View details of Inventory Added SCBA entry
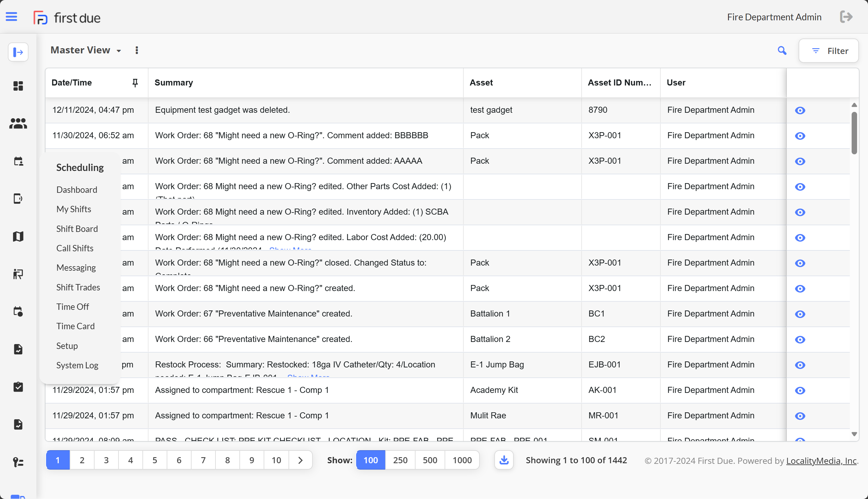Image resolution: width=868 pixels, height=499 pixels. click(x=800, y=212)
